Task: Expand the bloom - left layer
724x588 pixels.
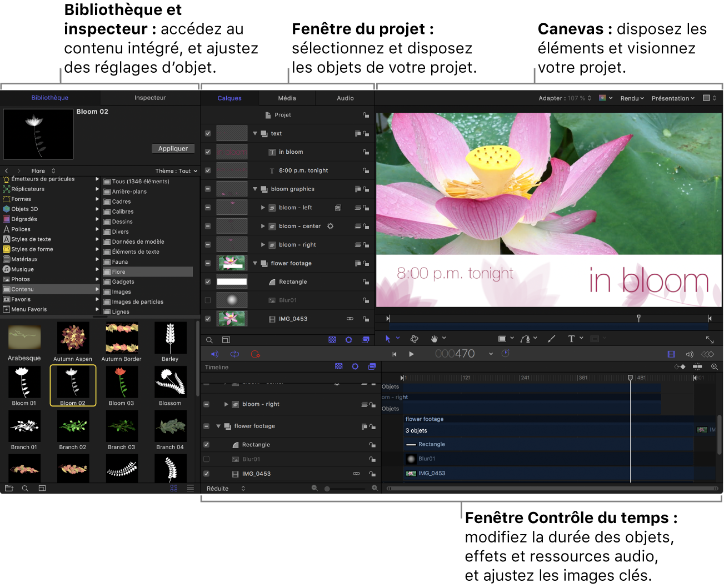Action: [263, 207]
